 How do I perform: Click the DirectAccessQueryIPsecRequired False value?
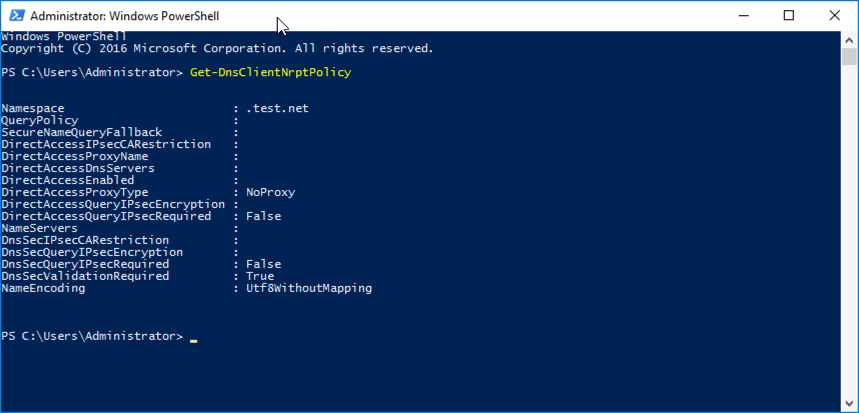tap(264, 216)
